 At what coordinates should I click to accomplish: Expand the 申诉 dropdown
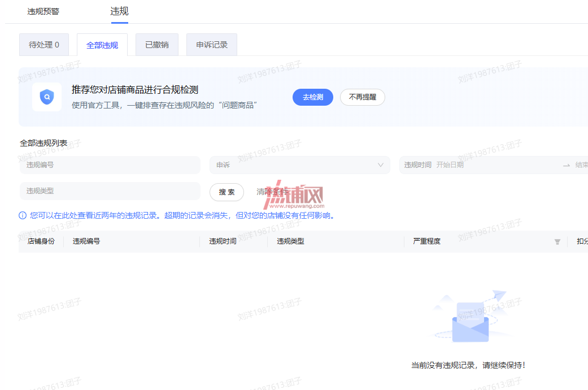[x=299, y=165]
